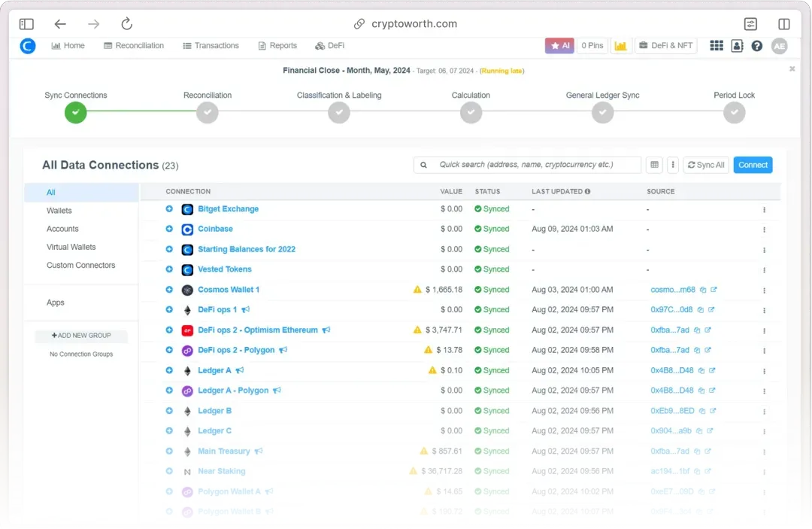Click the Last Updated info icon
This screenshot has width=812, height=529.
pyautogui.click(x=587, y=191)
